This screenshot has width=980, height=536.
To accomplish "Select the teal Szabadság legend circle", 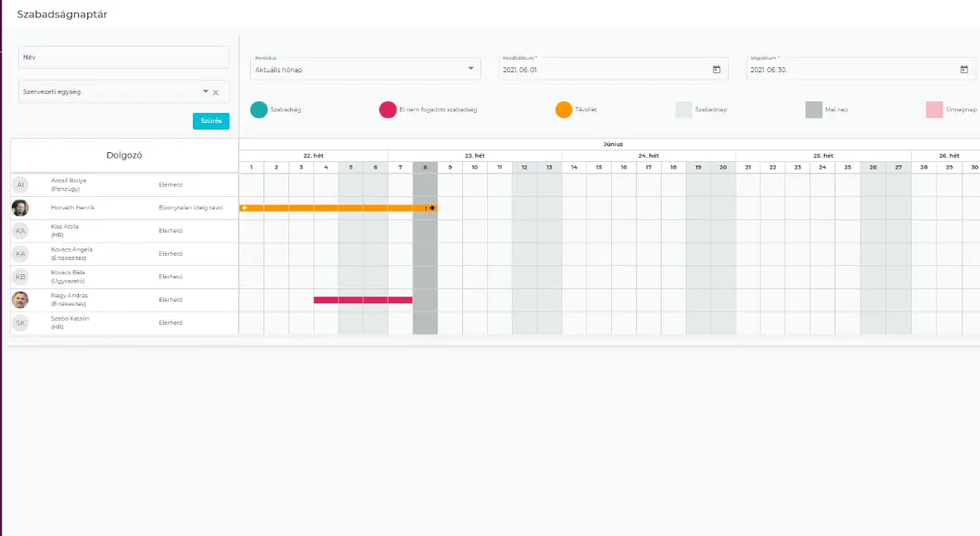I will click(259, 110).
